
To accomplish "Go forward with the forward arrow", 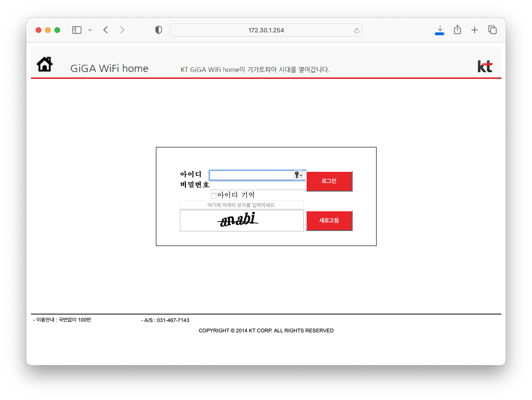I will point(122,30).
